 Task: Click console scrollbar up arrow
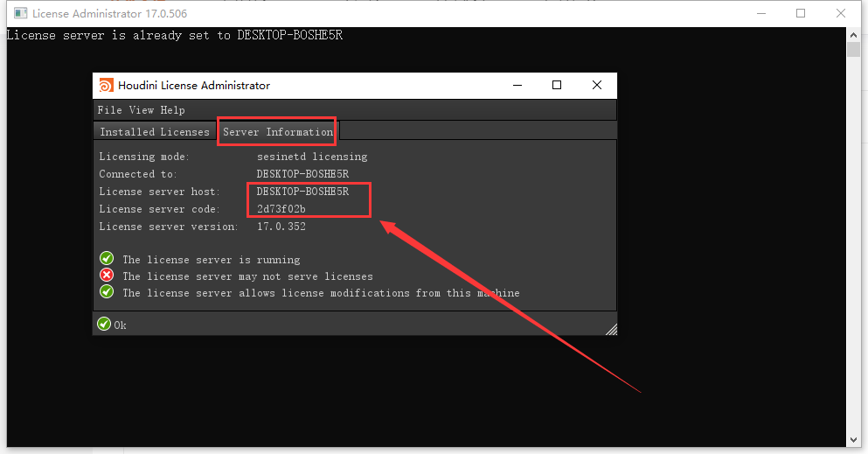point(853,34)
